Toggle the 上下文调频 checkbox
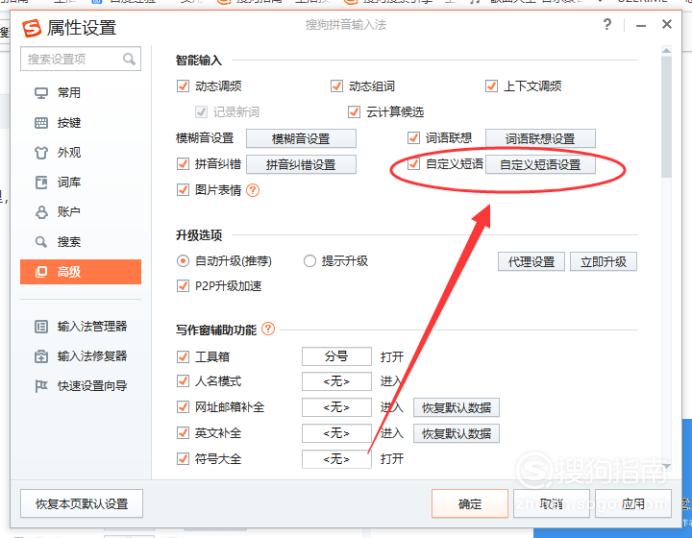The image size is (692, 538). pyautogui.click(x=491, y=86)
